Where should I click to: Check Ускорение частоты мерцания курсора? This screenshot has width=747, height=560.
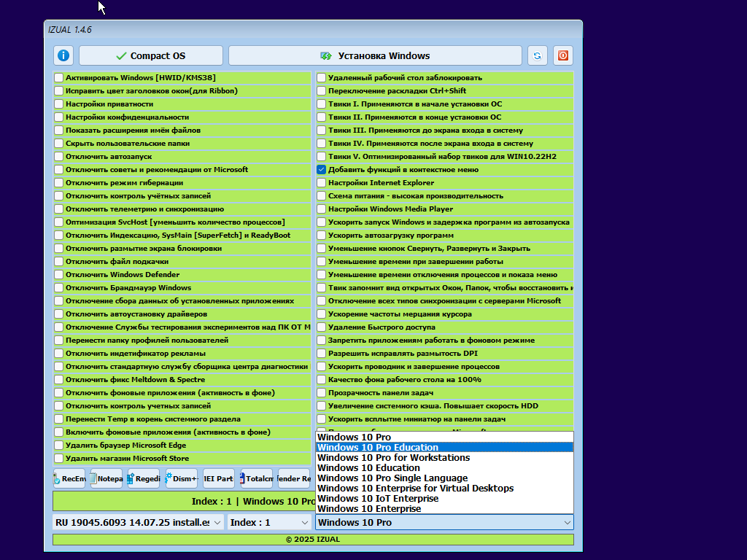pos(322,314)
